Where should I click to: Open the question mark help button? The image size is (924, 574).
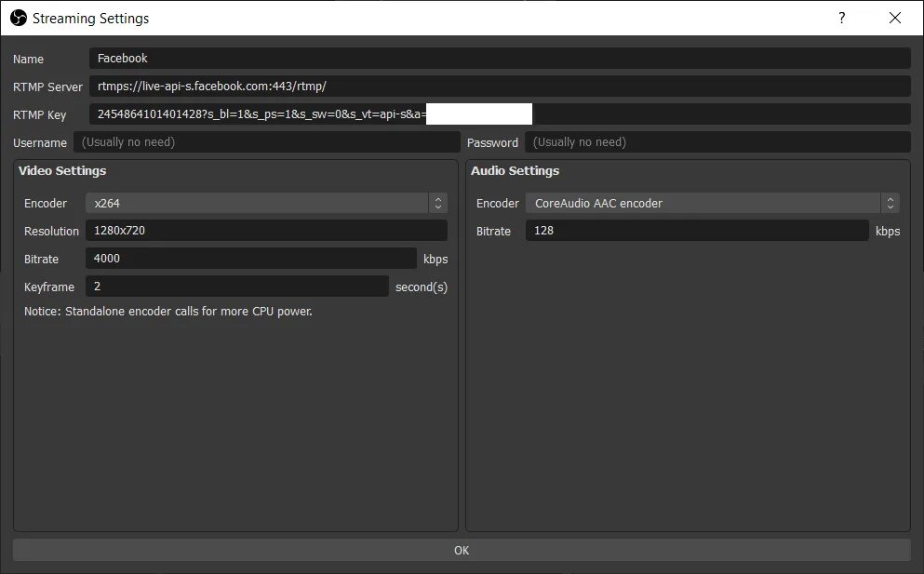tap(841, 19)
